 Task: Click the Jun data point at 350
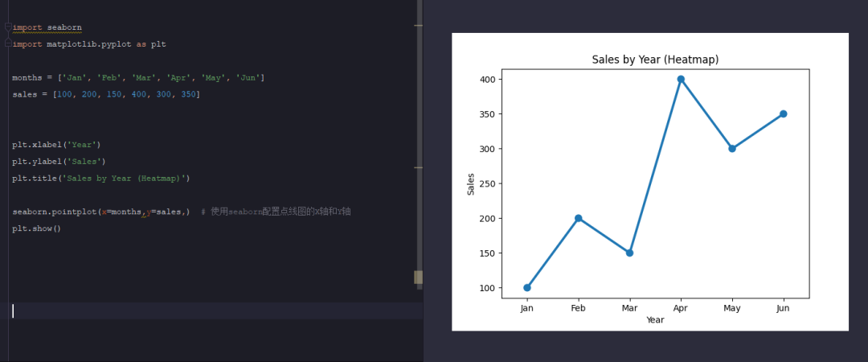[783, 113]
